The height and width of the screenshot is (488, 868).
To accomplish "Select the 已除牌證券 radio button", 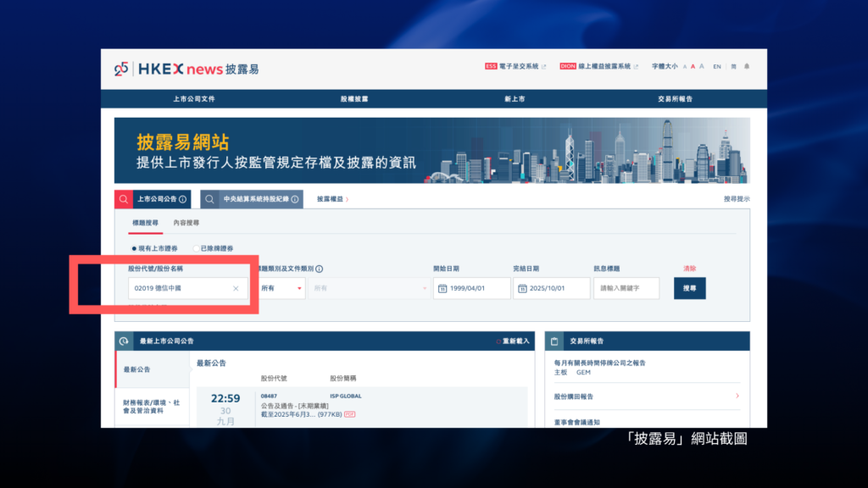I will 196,248.
